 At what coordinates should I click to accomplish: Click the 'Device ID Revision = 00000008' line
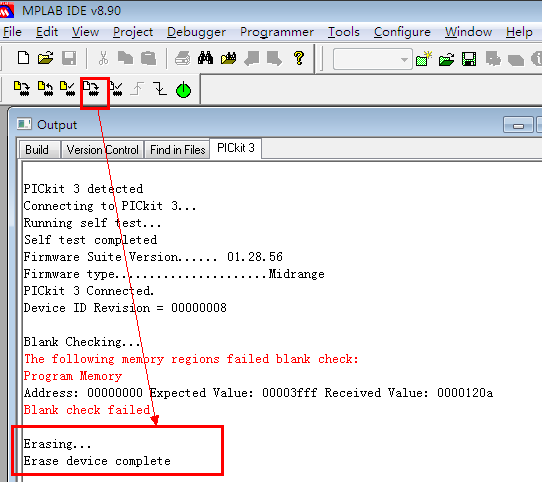(x=125, y=307)
